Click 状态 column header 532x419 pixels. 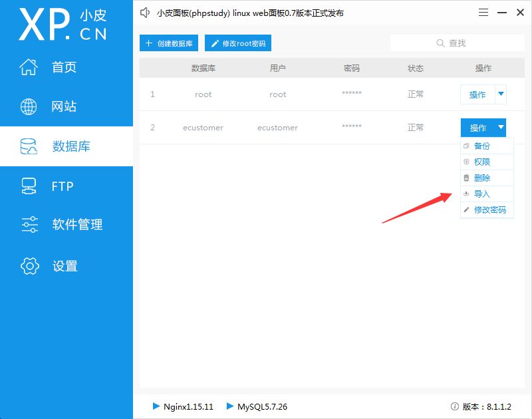tap(415, 69)
